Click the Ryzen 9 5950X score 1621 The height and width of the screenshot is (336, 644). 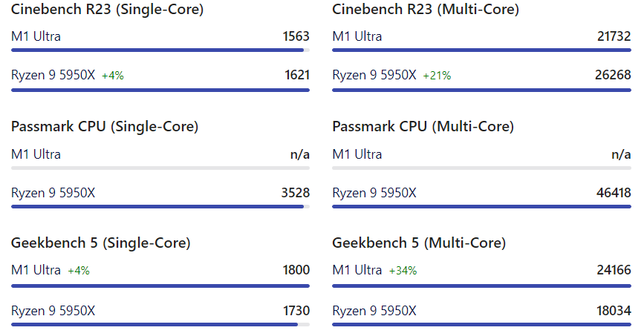(x=296, y=75)
